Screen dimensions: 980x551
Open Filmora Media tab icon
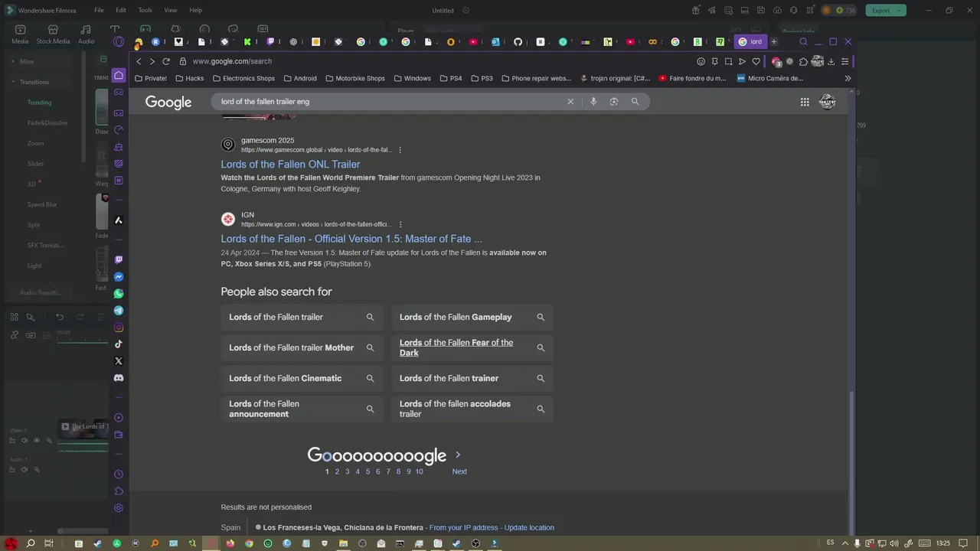coord(20,34)
